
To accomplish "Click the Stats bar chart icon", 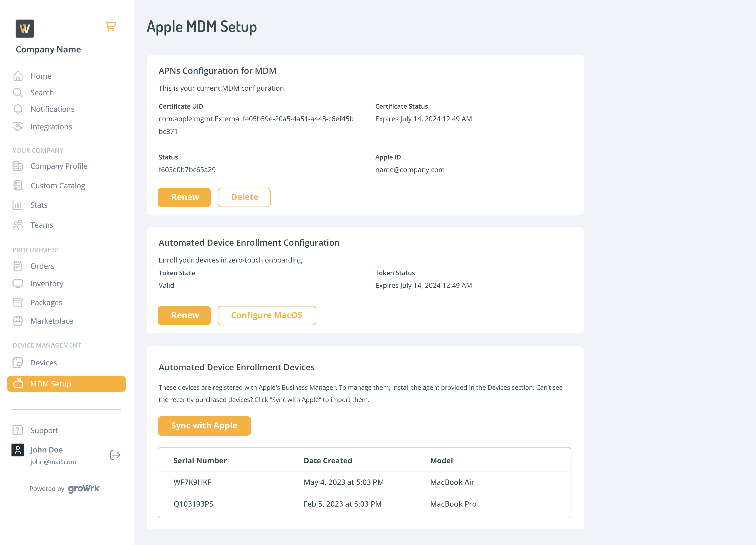I will [x=17, y=205].
